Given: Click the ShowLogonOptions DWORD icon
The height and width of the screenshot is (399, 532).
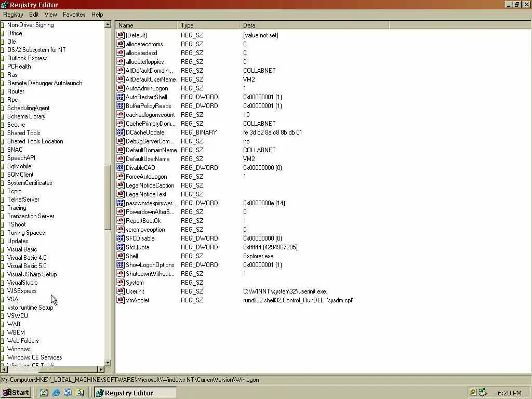Looking at the screenshot, I should [121, 264].
